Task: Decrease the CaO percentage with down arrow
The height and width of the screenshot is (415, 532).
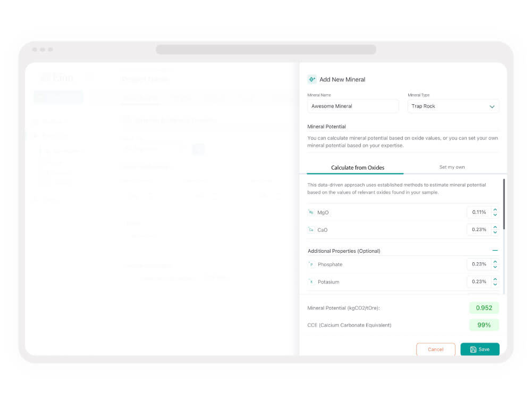Action: click(495, 233)
